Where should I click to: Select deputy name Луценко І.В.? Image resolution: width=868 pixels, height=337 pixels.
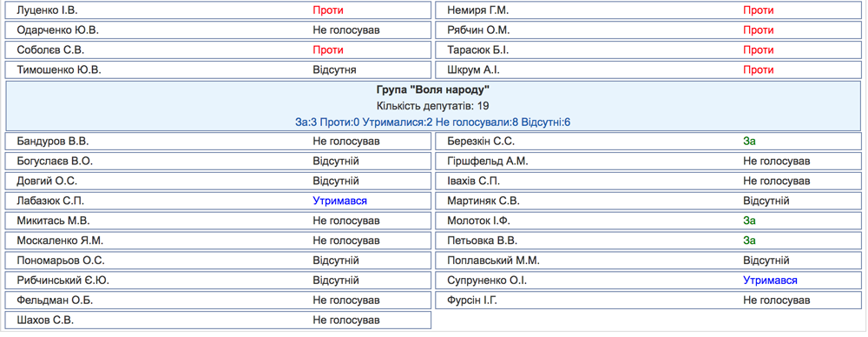43,10
